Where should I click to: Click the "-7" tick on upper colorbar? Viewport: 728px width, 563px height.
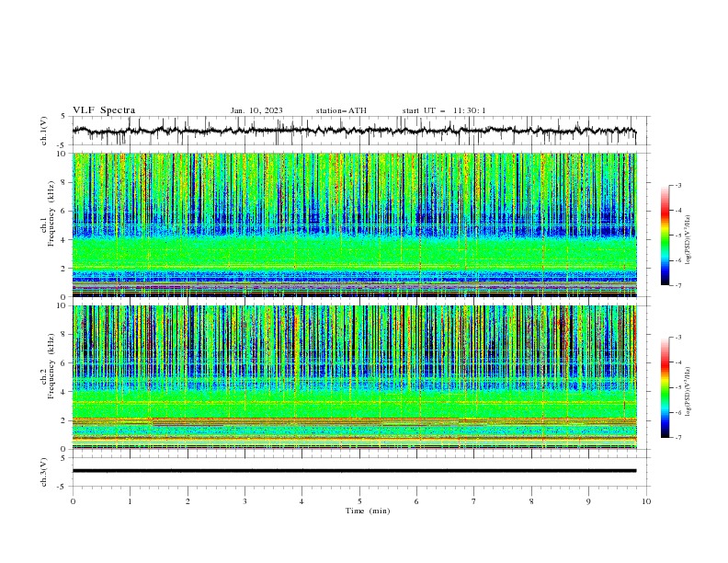pos(677,285)
